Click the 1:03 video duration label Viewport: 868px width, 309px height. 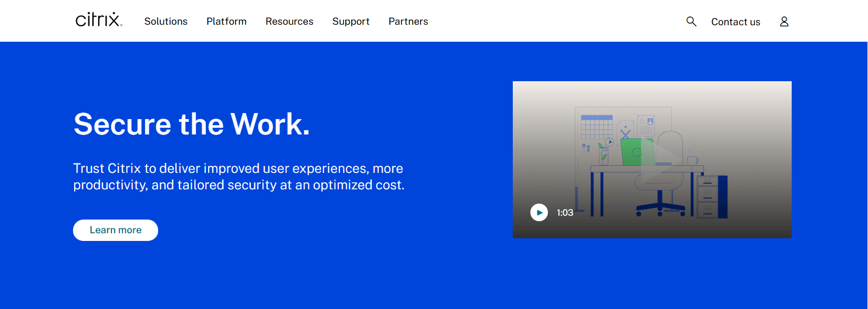(565, 213)
